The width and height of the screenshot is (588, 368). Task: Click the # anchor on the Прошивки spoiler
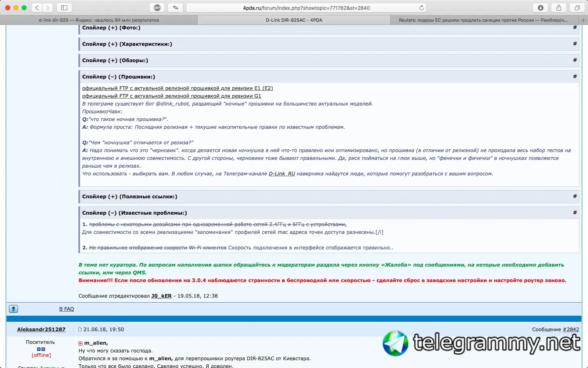tap(575, 76)
